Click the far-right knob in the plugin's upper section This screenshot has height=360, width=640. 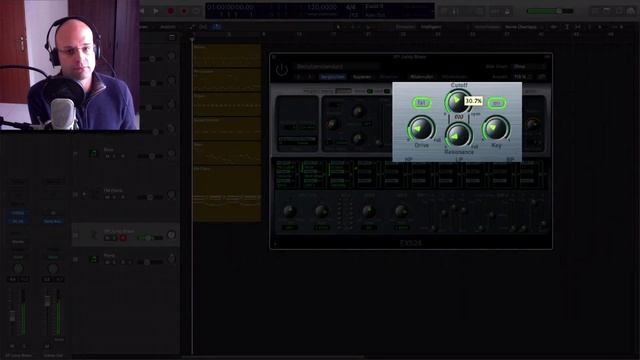point(532,124)
